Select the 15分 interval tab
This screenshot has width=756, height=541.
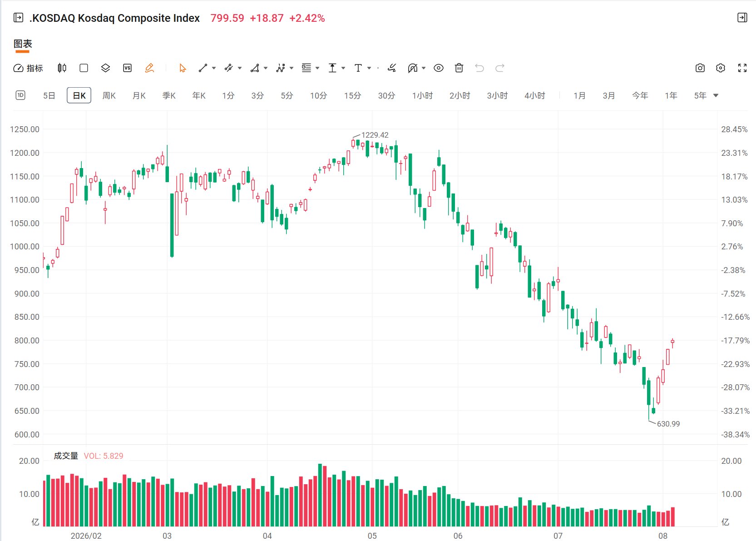pyautogui.click(x=352, y=95)
